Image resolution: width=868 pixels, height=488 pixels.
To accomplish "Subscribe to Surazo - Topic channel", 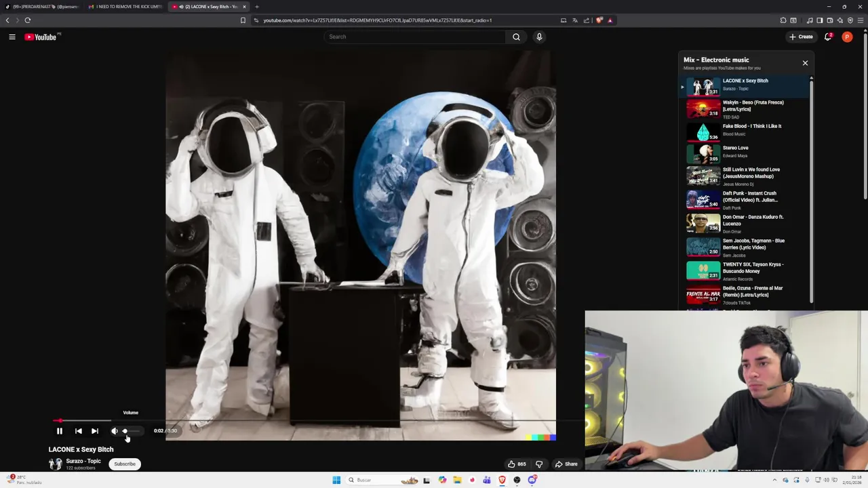I will 125,464.
